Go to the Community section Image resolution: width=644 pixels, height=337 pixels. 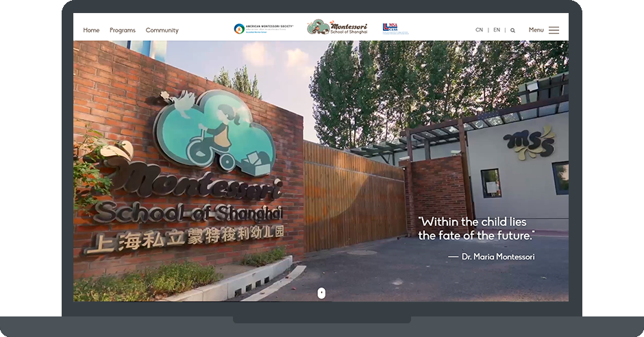click(x=162, y=30)
